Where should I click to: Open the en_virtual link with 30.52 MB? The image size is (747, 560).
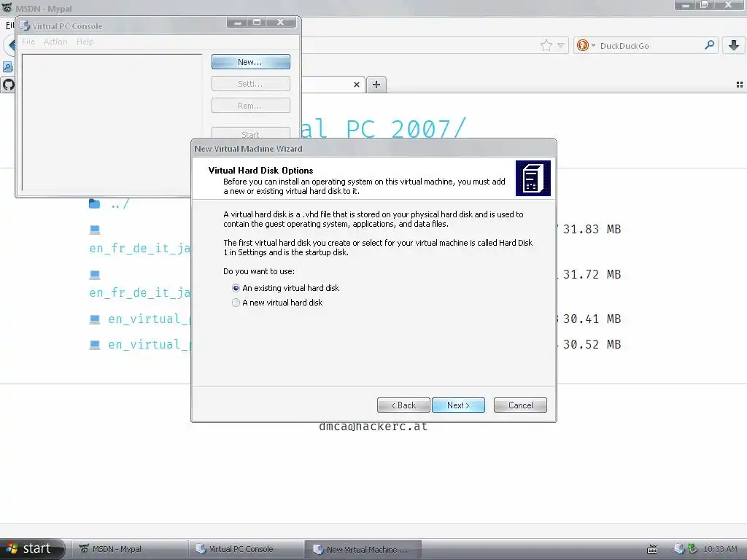[x=149, y=345]
